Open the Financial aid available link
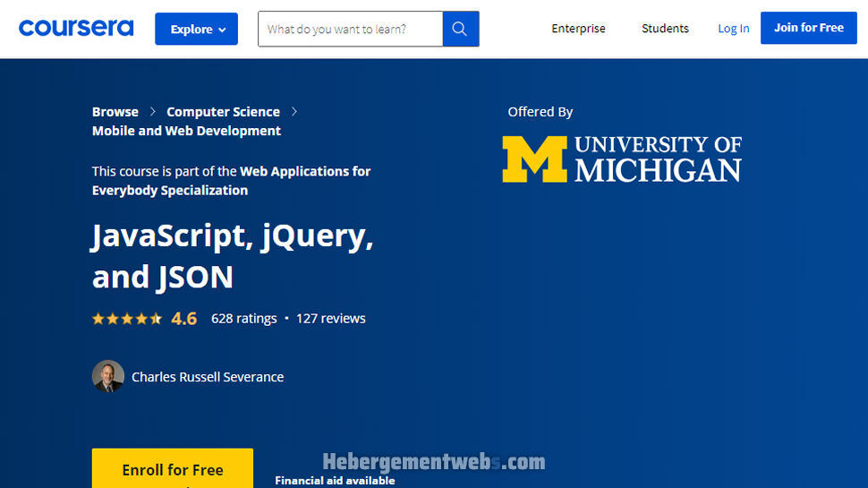This screenshot has width=868, height=488. pos(335,481)
